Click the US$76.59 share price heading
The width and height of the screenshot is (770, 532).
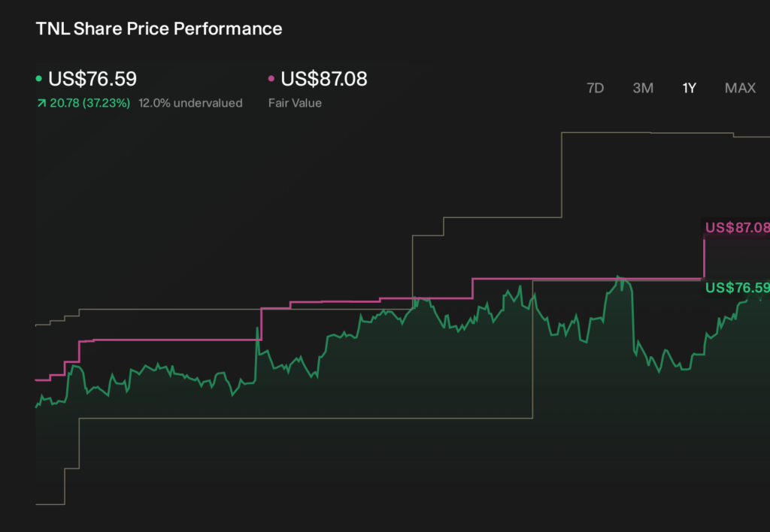[92, 79]
